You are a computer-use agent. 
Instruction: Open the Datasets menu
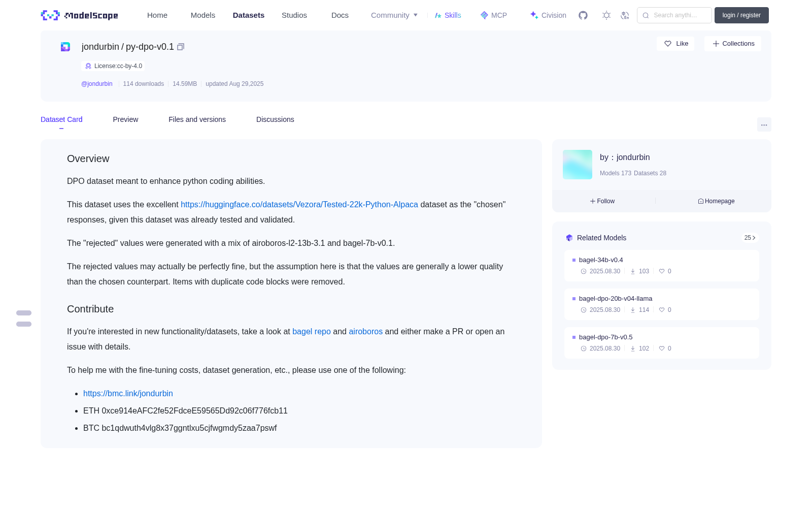[249, 15]
